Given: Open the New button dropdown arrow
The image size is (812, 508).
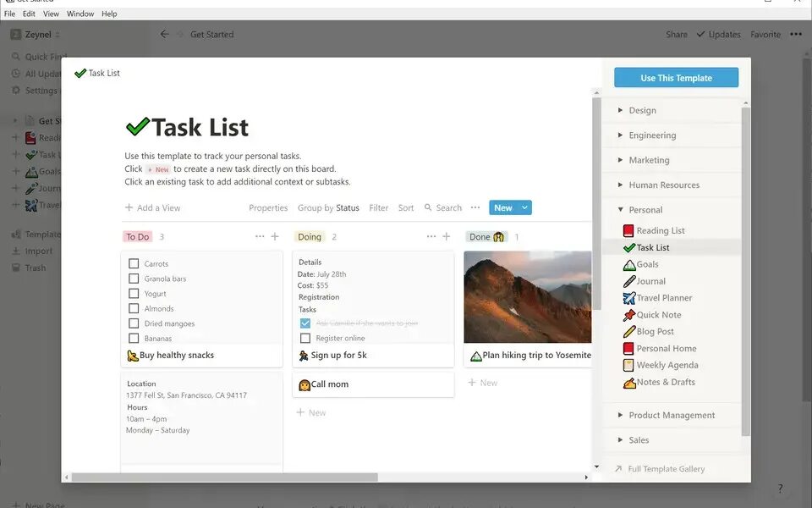Looking at the screenshot, I should 524,207.
